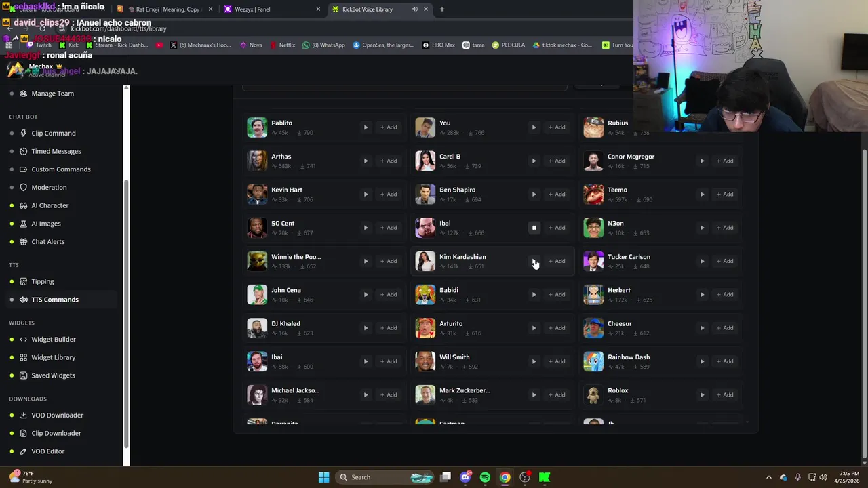
Task: Add the Herbert voice
Action: pyautogui.click(x=725, y=294)
